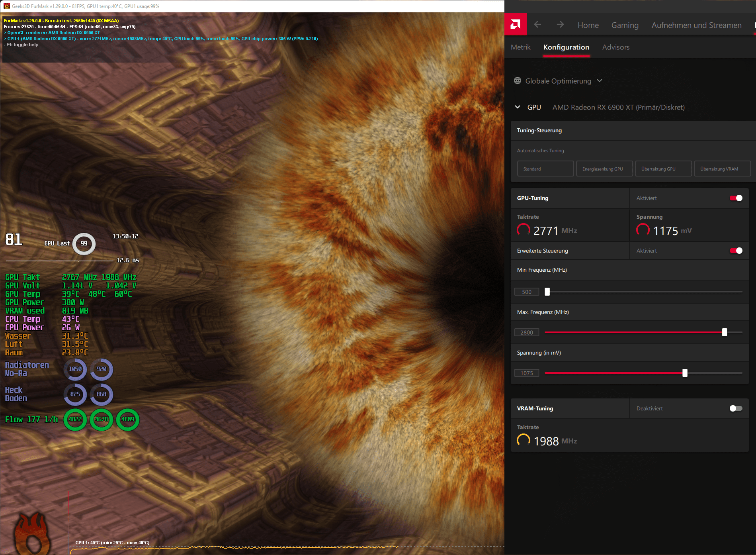Go back with the left arrow
756x555 pixels.
pyautogui.click(x=537, y=25)
